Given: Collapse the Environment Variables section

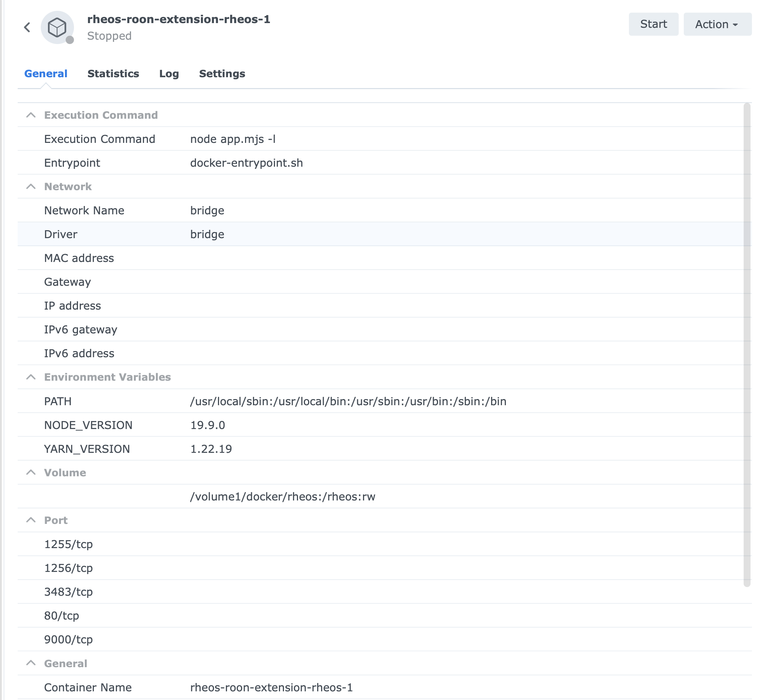Looking at the screenshot, I should coord(31,377).
